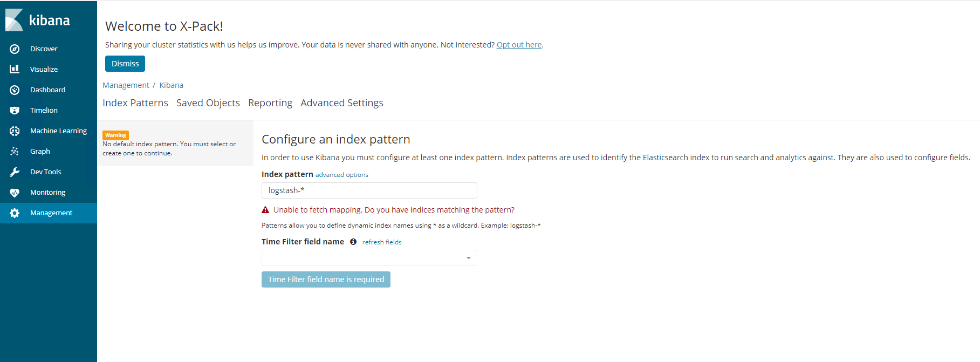The width and height of the screenshot is (980, 362).
Task: Click the refresh fields link
Action: click(x=382, y=242)
